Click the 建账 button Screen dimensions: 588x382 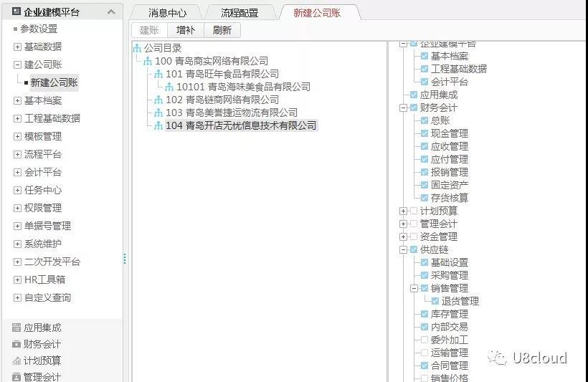click(x=149, y=30)
